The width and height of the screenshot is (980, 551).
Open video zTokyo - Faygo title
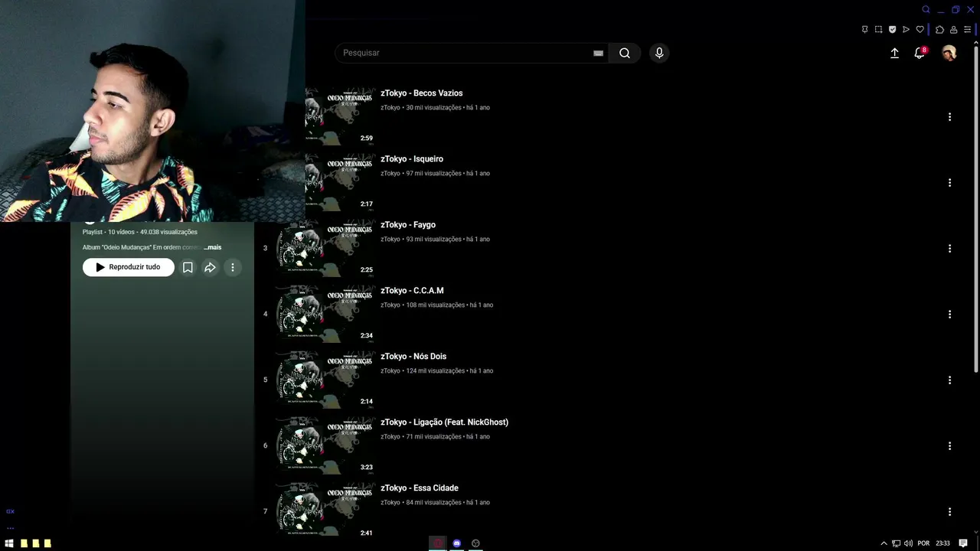click(408, 225)
